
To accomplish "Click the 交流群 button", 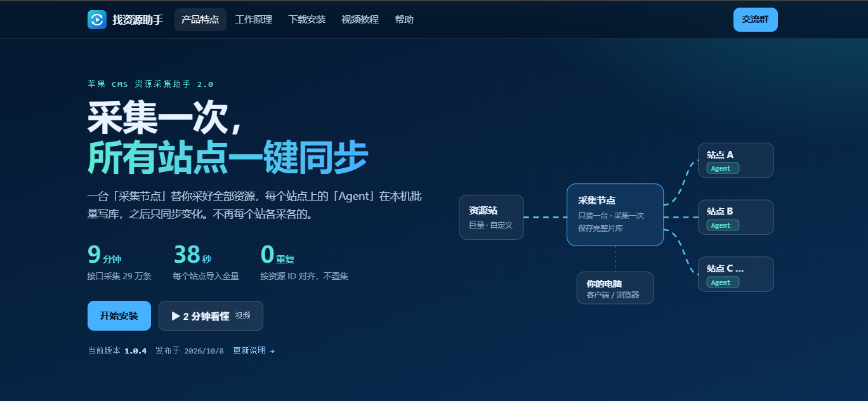I will tap(756, 20).
